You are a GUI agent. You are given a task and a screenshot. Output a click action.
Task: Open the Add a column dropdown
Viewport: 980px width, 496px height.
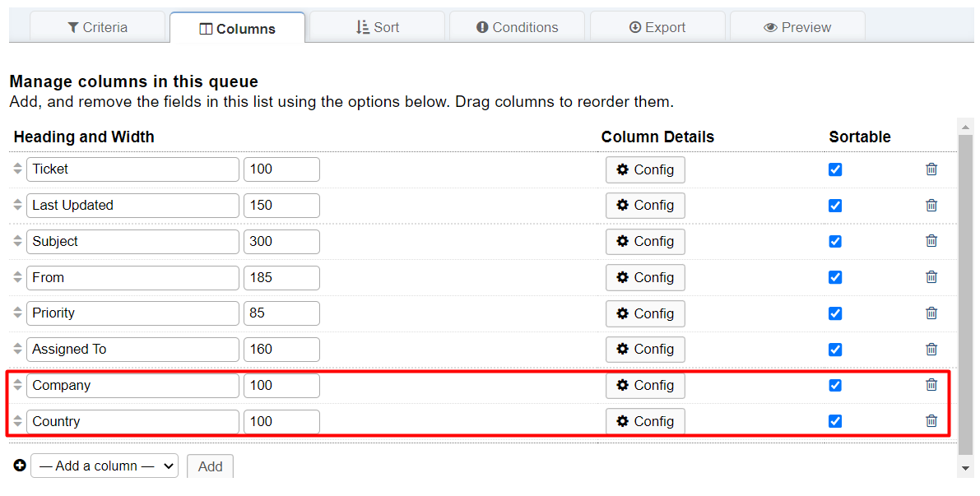[105, 466]
